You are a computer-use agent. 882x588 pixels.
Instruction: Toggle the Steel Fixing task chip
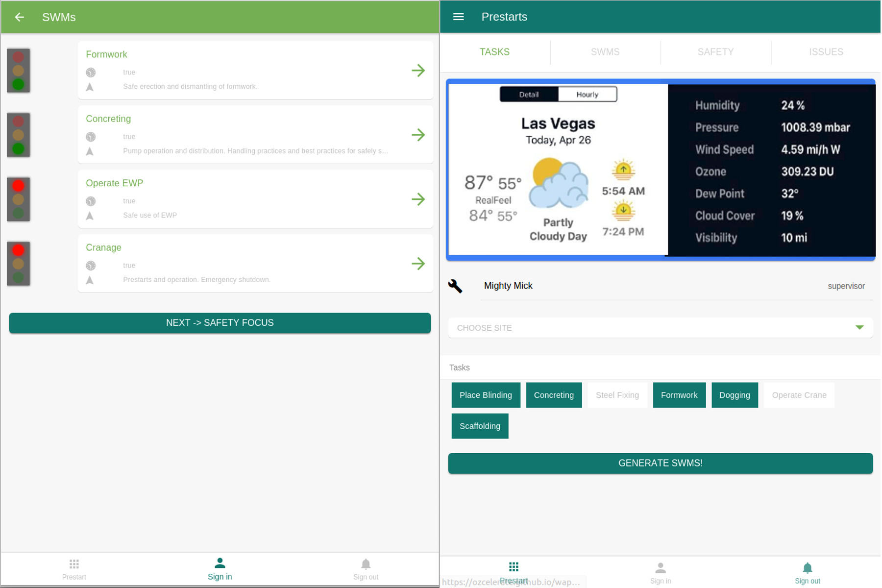[x=617, y=395]
